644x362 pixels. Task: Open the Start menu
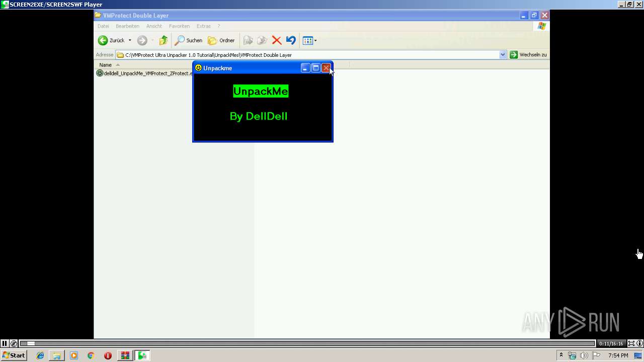click(x=14, y=355)
